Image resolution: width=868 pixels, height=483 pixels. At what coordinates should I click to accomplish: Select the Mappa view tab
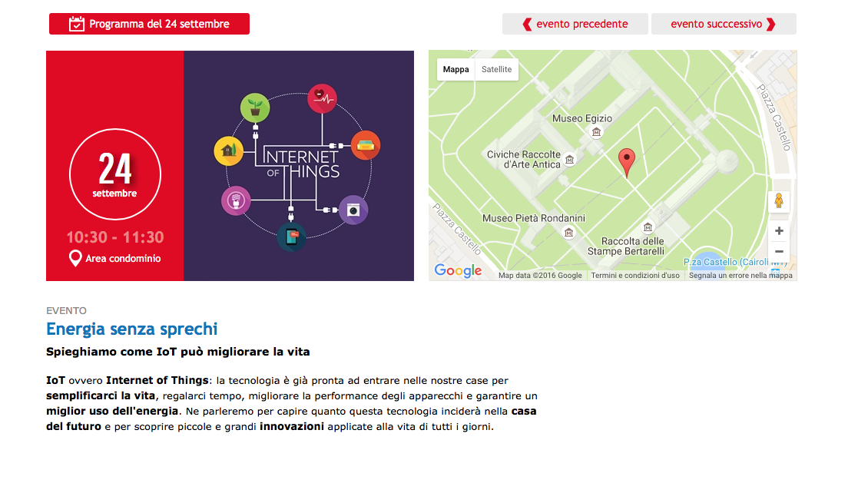click(x=456, y=69)
